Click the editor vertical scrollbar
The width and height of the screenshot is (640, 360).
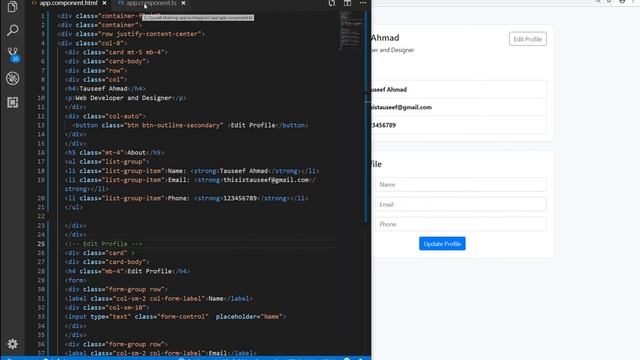tap(366, 116)
